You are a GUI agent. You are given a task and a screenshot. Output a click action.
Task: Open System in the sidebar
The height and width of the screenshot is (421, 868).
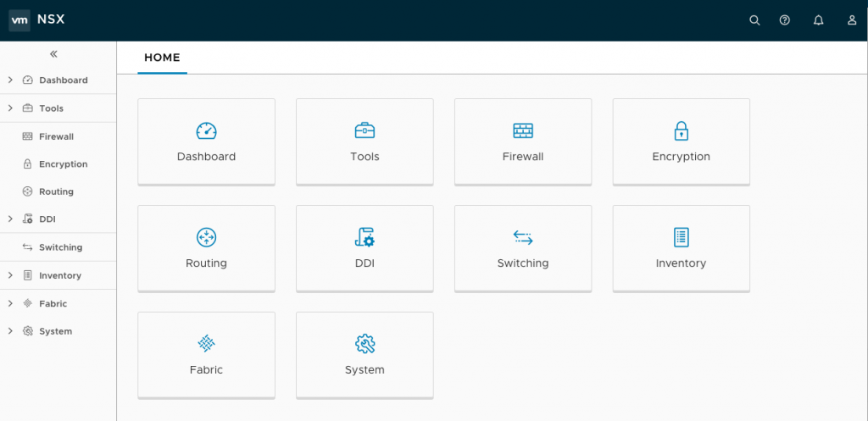coord(55,331)
